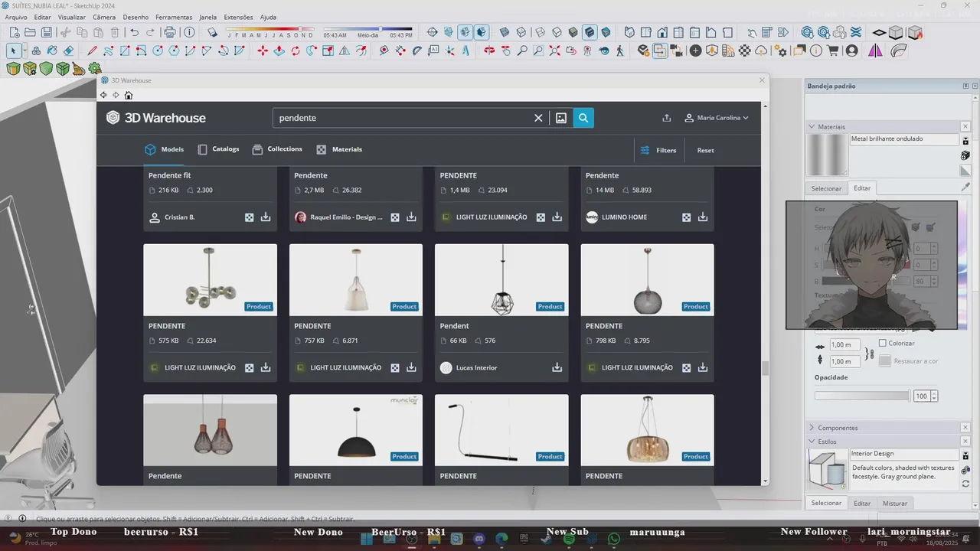
Task: Click opacity value stepper arrows
Action: click(x=934, y=396)
